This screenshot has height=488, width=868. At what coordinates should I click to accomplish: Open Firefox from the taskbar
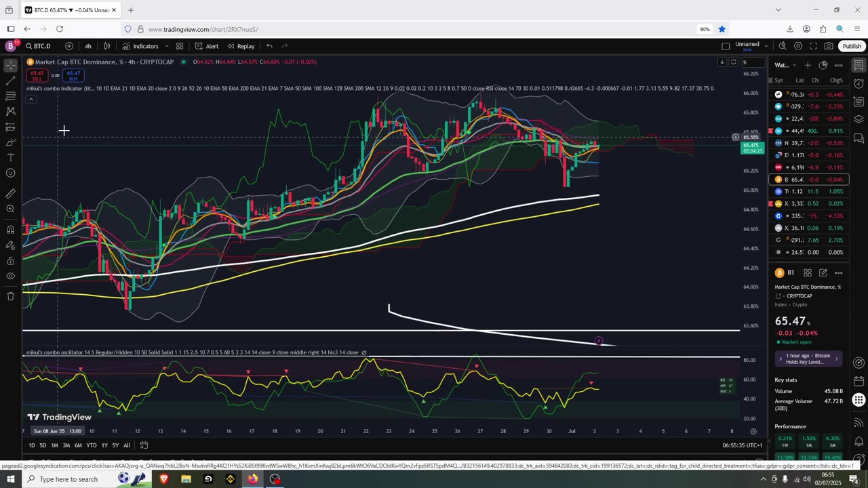point(252,479)
